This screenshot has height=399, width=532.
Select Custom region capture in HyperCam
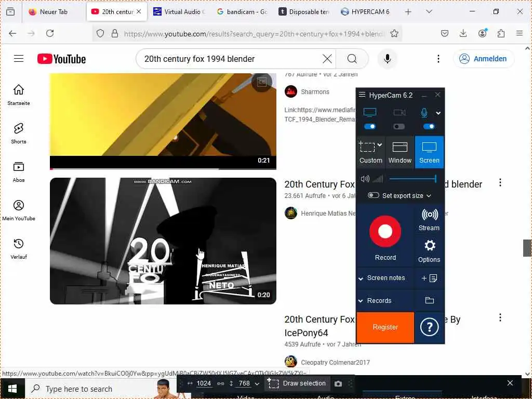pos(370,152)
